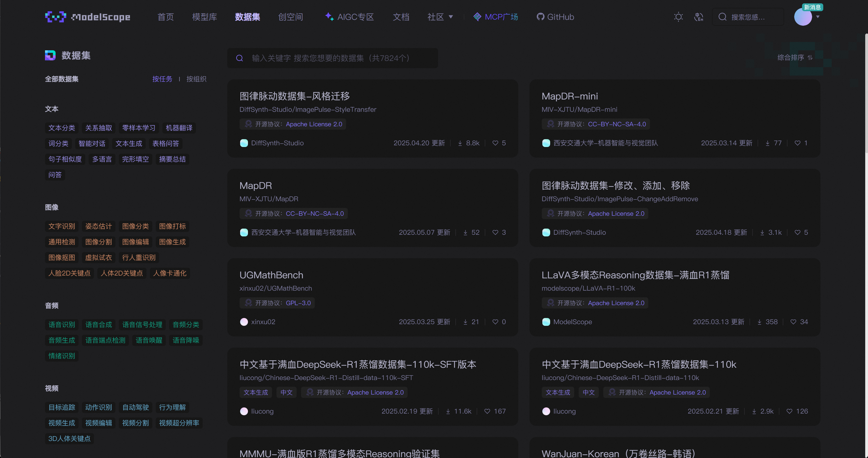
Task: Toggle the light/dark theme sun icon
Action: (x=678, y=17)
